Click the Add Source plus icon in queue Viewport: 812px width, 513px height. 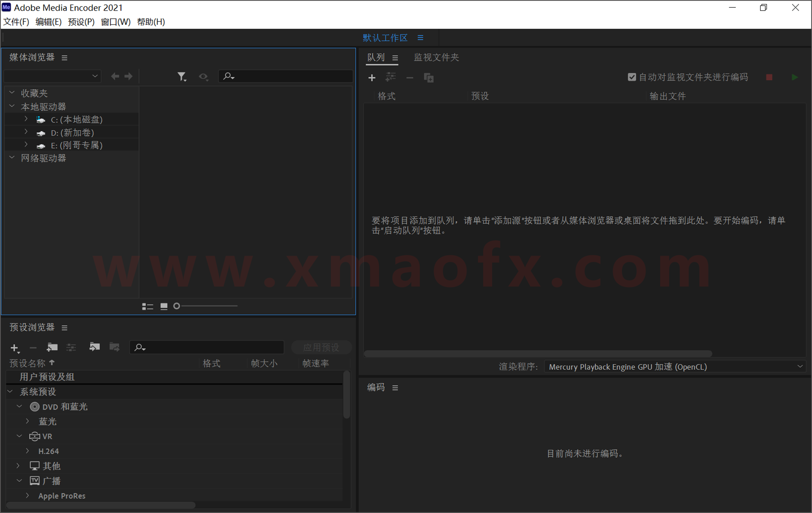371,78
